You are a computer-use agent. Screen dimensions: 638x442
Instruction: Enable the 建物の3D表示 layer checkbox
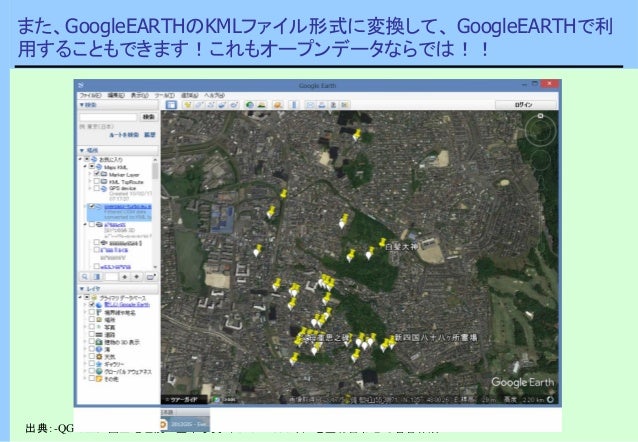point(92,341)
